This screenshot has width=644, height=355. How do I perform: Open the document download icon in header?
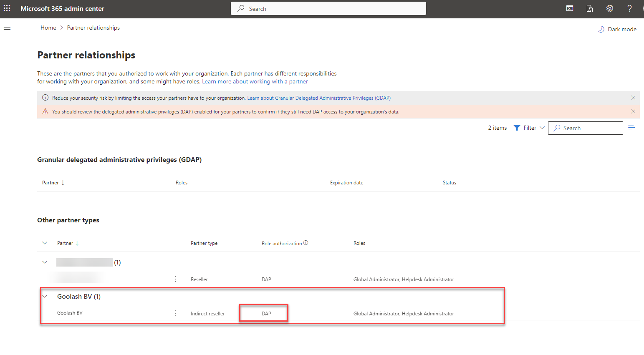590,8
